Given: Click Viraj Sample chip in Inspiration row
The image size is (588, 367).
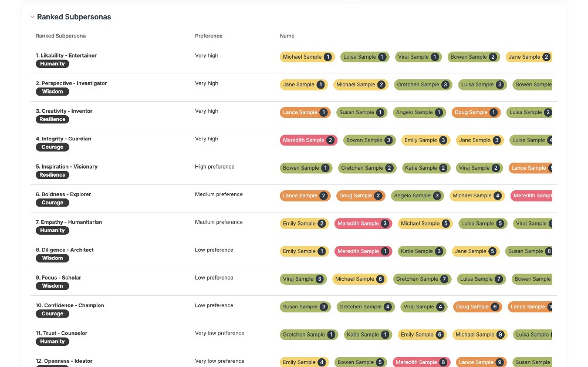Looking at the screenshot, I should pos(479,168).
